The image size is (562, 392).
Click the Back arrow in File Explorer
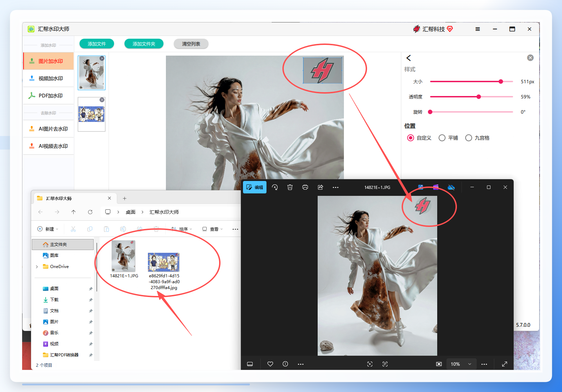40,212
